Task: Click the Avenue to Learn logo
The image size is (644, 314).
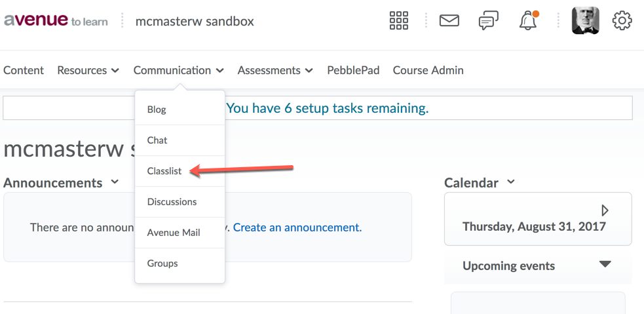Action: [56, 21]
